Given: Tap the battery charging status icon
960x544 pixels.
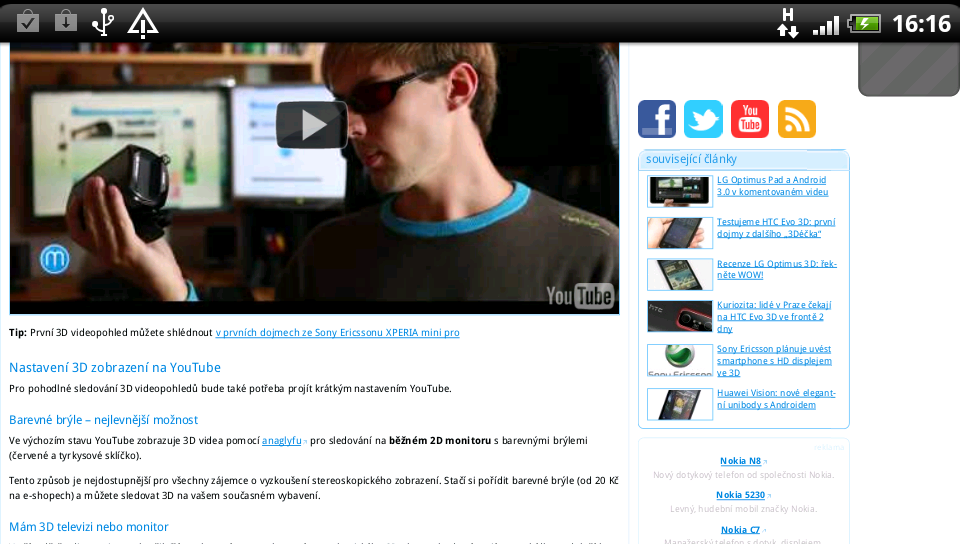Looking at the screenshot, I should (864, 23).
